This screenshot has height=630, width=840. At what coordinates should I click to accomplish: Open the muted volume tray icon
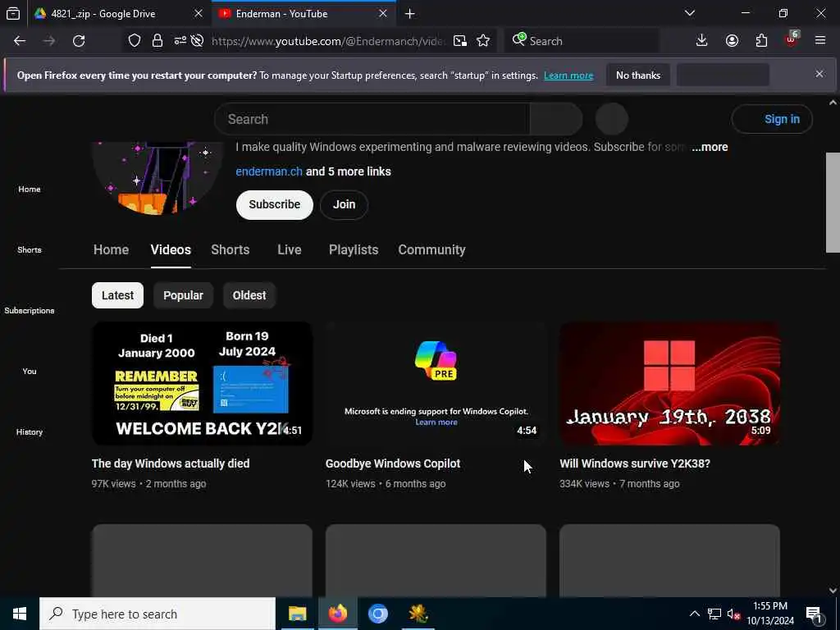734,614
